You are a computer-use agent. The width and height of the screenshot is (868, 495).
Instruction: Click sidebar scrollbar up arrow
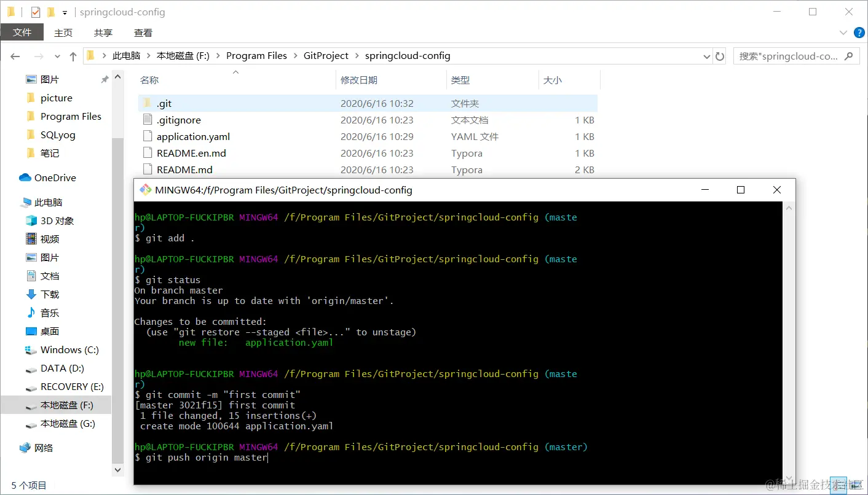[119, 76]
